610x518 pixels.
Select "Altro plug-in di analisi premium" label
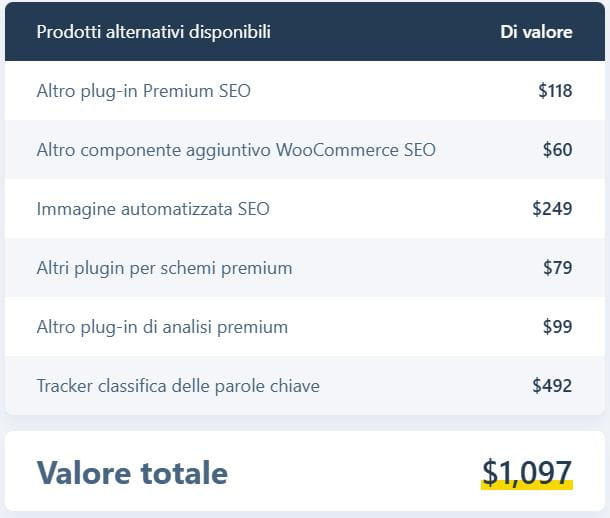point(162,327)
